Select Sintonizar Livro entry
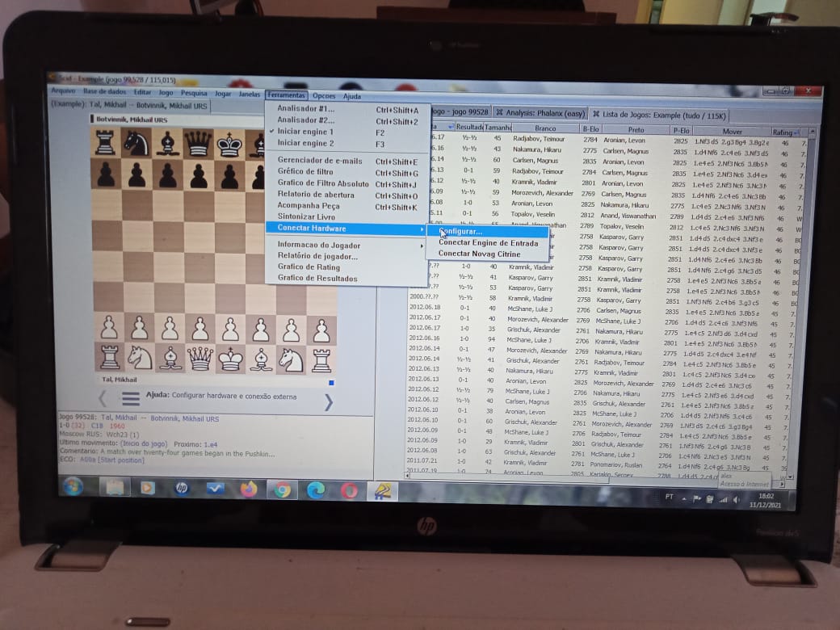Viewport: 840px width, 630px height. pos(347,217)
